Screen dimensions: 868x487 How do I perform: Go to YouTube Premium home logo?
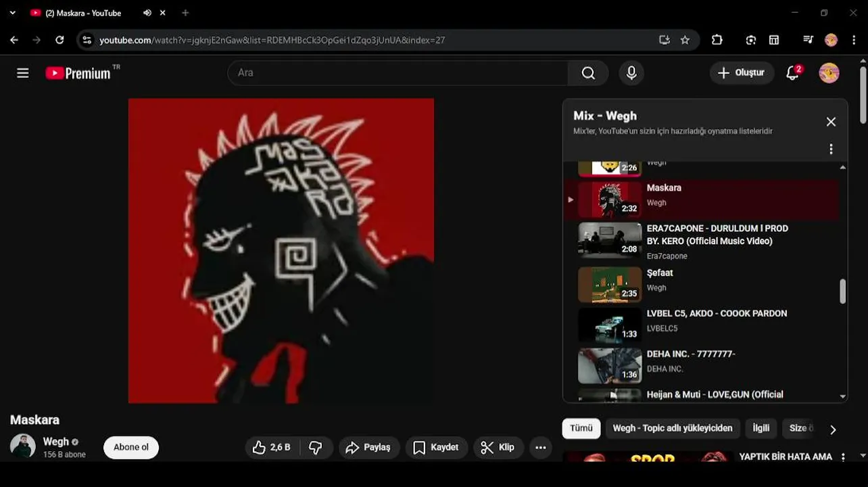pyautogui.click(x=78, y=73)
